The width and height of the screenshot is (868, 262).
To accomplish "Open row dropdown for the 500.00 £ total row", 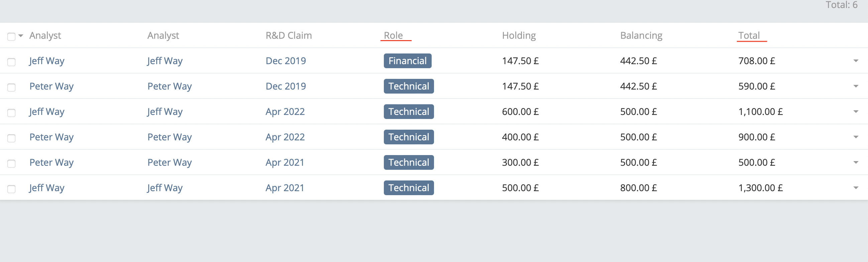I will [x=856, y=162].
